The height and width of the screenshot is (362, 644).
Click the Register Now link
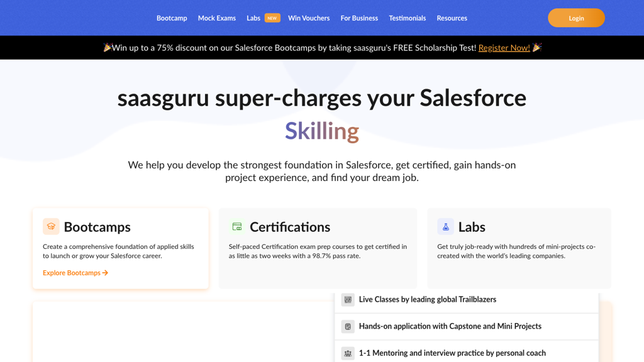point(504,47)
